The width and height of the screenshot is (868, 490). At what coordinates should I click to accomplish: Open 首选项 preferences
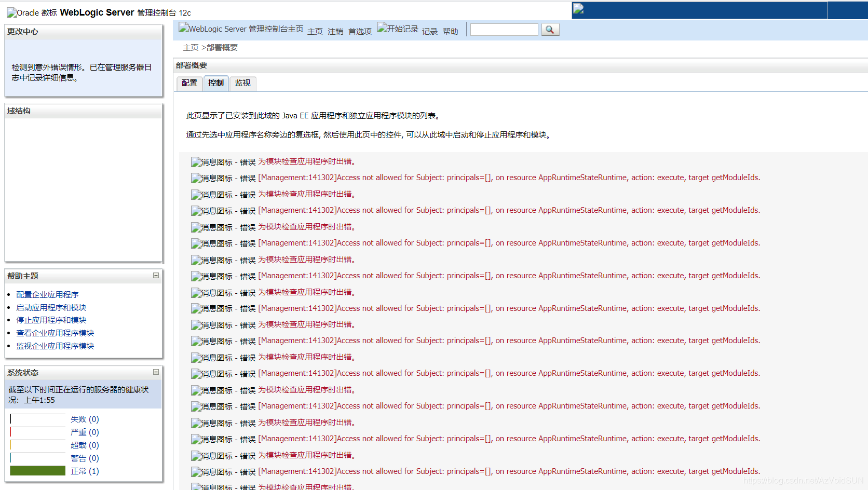(x=360, y=32)
